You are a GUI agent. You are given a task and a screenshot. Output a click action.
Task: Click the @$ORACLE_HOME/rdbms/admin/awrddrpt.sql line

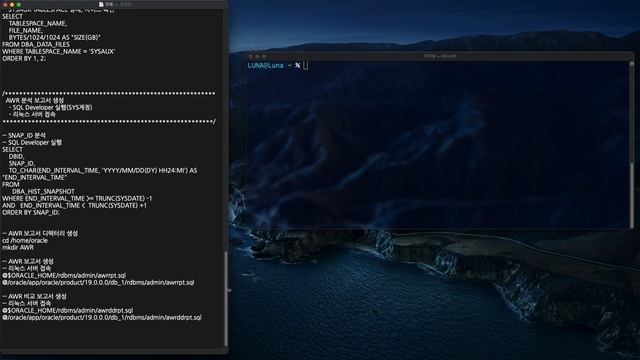[67, 310]
